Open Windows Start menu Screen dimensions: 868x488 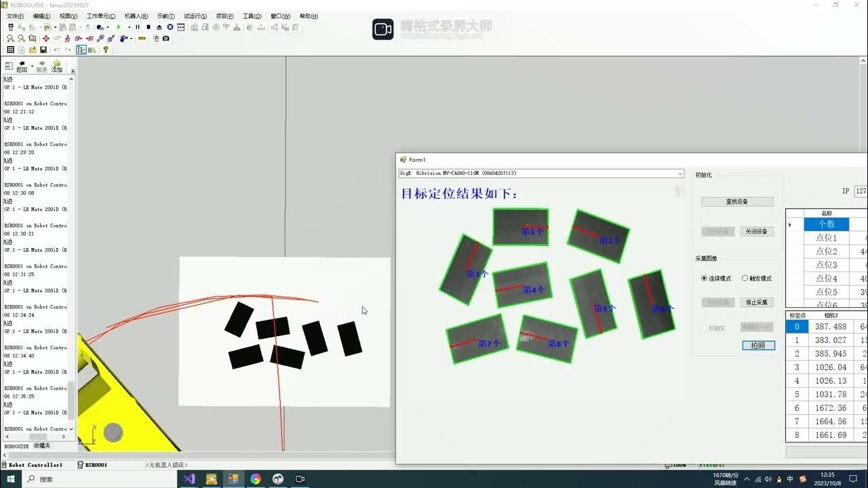[10, 479]
